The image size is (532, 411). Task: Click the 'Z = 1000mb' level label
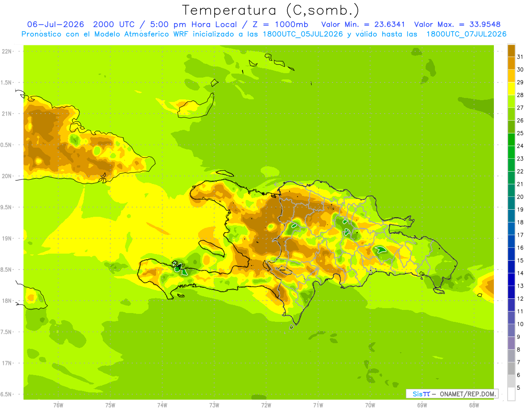click(x=279, y=24)
